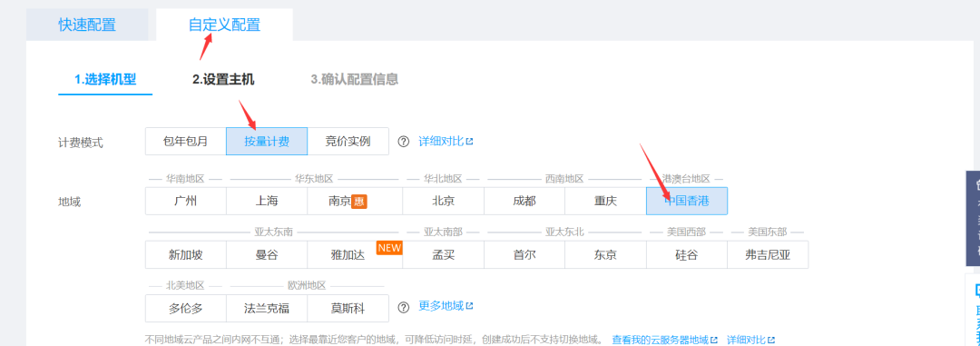Choose 孟买 region
Image resolution: width=980 pixels, height=346 pixels.
click(443, 254)
